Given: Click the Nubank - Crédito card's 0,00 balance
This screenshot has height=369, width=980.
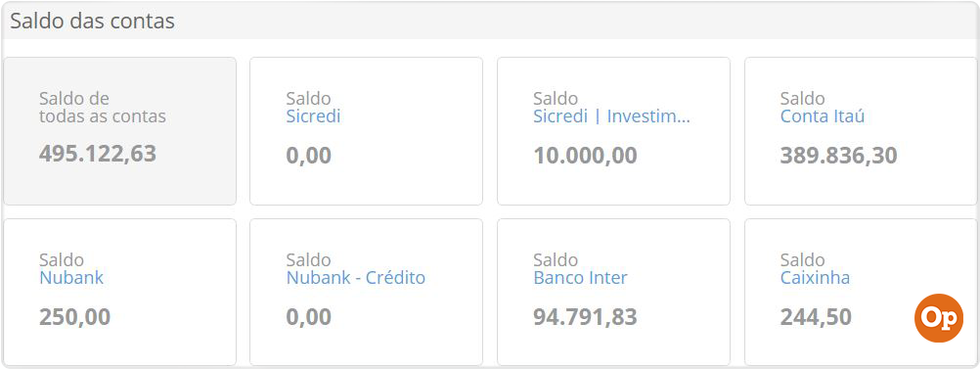Looking at the screenshot, I should click(309, 316).
